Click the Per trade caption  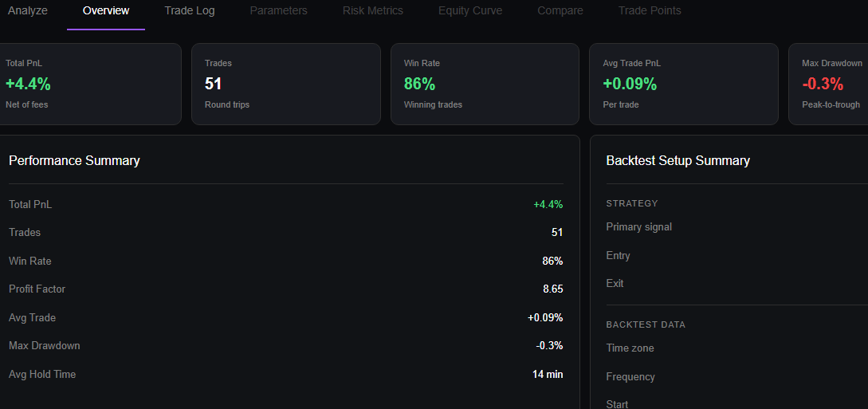[x=621, y=104]
